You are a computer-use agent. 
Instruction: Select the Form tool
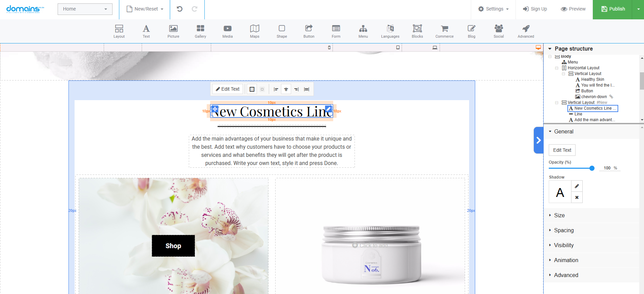(x=336, y=31)
